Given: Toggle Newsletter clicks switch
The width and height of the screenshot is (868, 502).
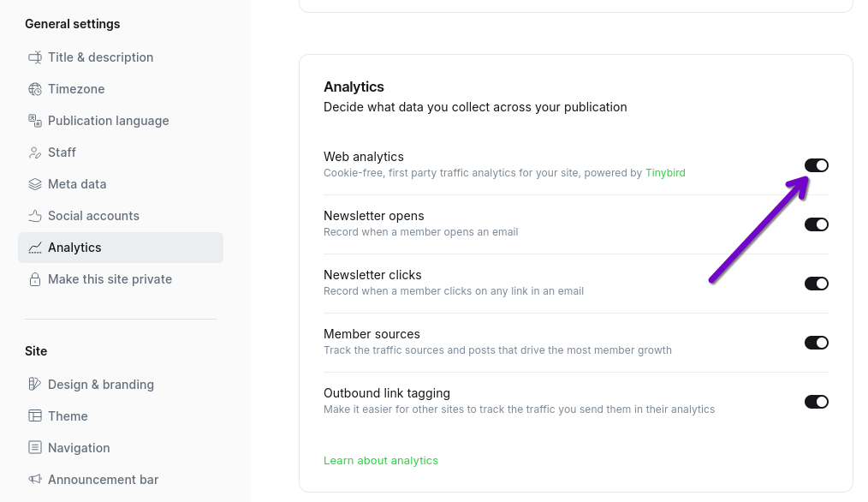Looking at the screenshot, I should pyautogui.click(x=816, y=284).
